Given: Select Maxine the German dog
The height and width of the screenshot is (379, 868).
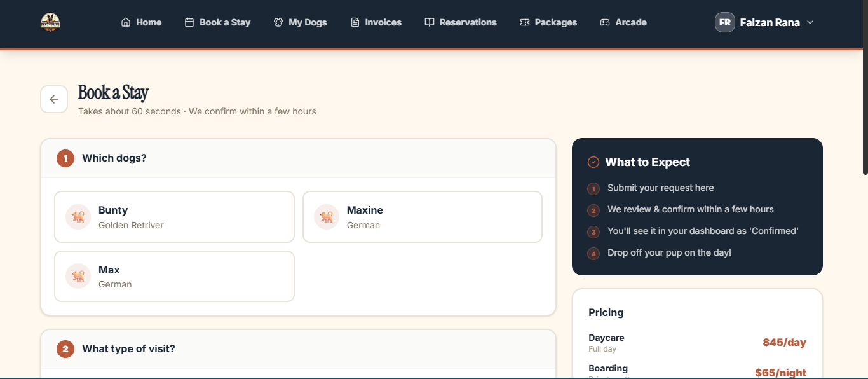Looking at the screenshot, I should click(423, 216).
